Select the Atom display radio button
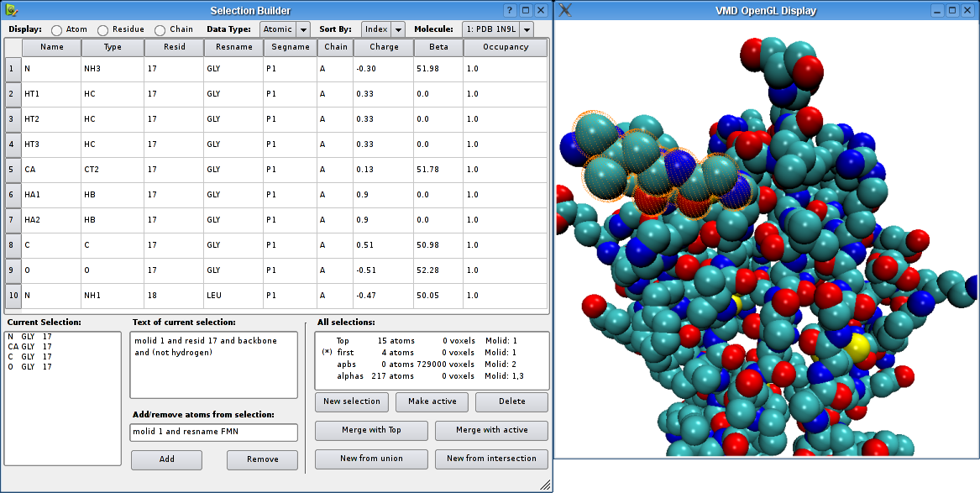Image resolution: width=980 pixels, height=493 pixels. pyautogui.click(x=57, y=29)
